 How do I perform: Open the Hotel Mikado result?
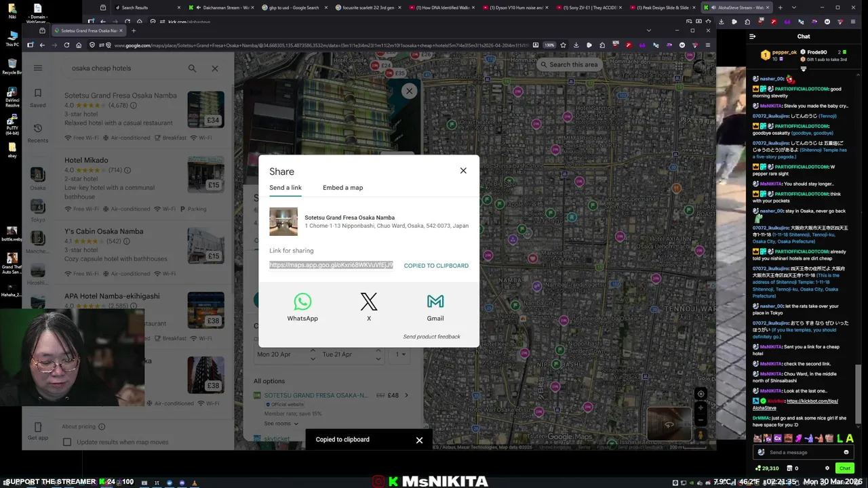click(86, 160)
